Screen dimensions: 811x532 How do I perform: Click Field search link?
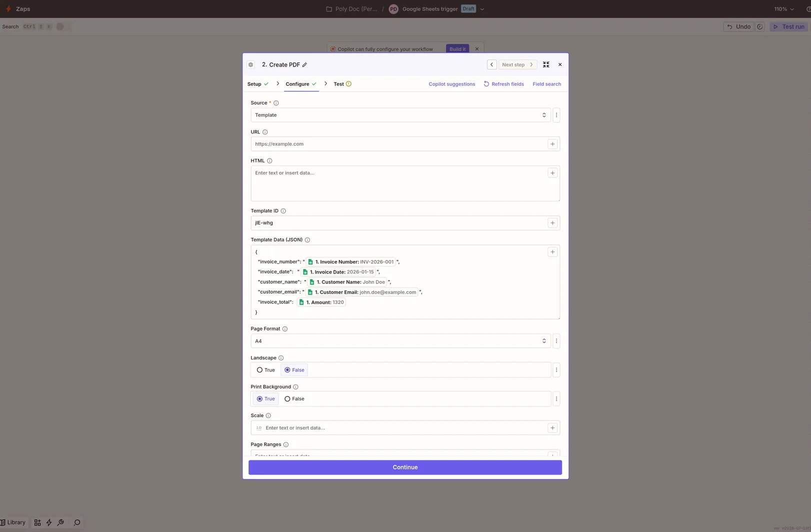(x=547, y=84)
